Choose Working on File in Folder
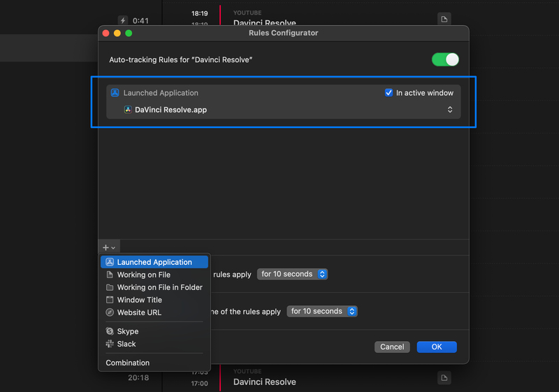The height and width of the screenshot is (392, 559). tap(154, 287)
